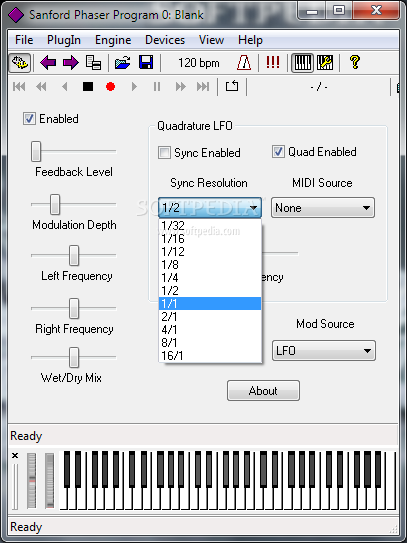Go to next program with right arrow
407x543 pixels.
coord(71,63)
